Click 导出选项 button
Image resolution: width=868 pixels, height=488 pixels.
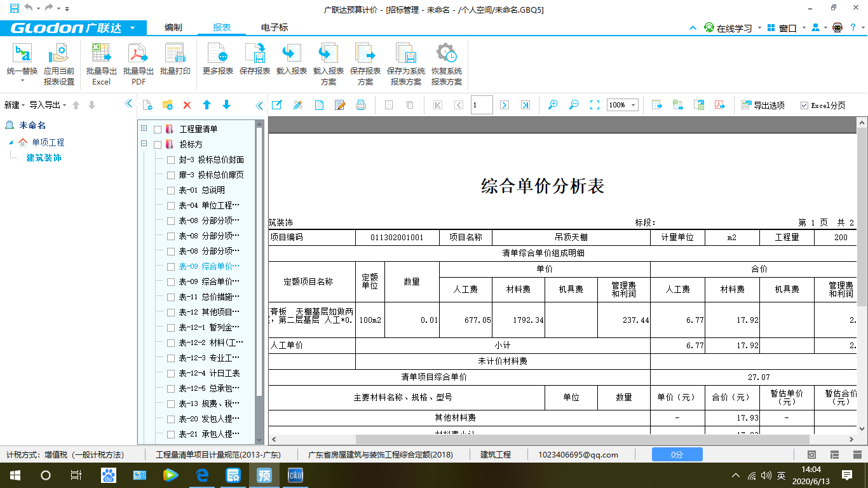click(763, 105)
